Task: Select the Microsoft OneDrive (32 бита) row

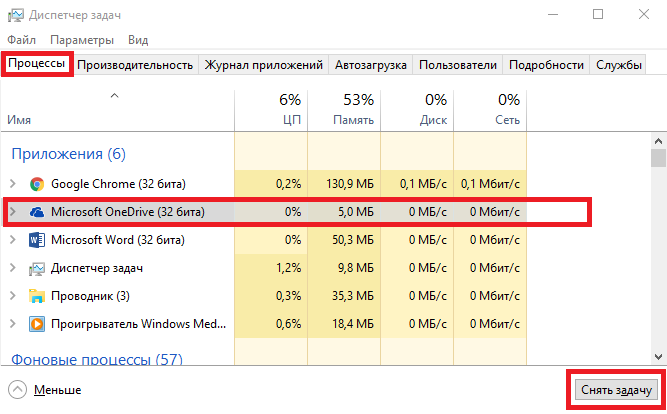Action: (264, 211)
